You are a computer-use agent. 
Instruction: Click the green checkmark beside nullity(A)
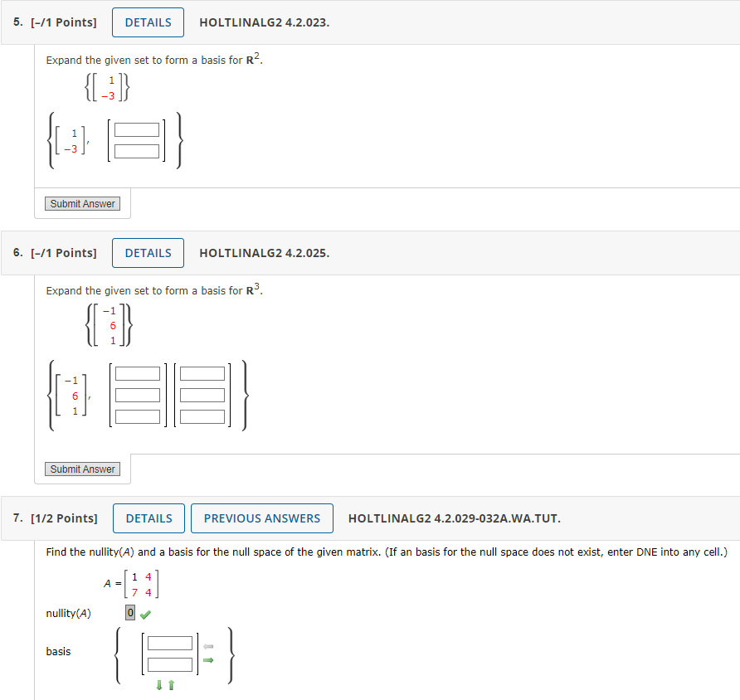point(144,612)
